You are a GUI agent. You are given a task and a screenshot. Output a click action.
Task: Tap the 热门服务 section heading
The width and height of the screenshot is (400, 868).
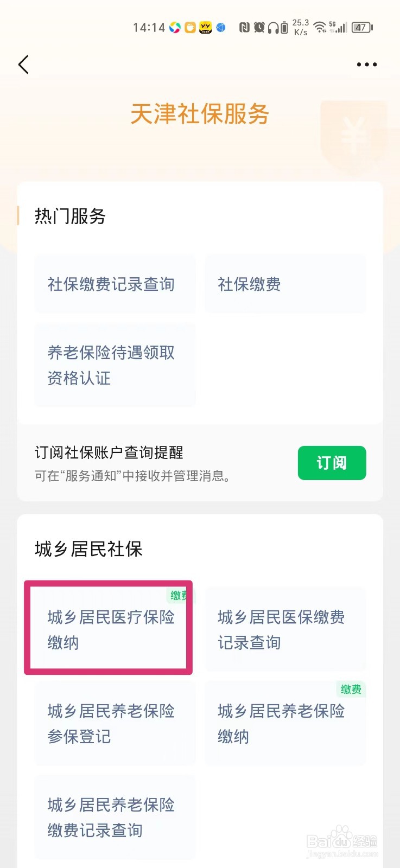point(70,216)
